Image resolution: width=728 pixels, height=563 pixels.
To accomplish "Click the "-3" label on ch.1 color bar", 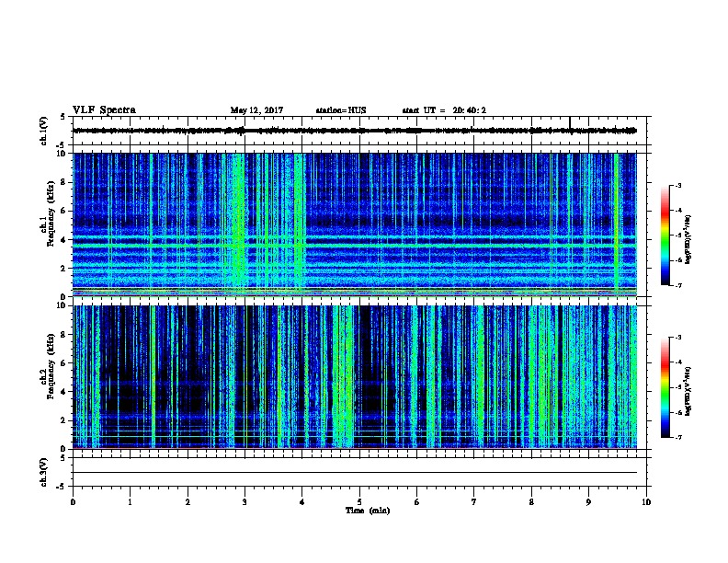I will tap(677, 186).
